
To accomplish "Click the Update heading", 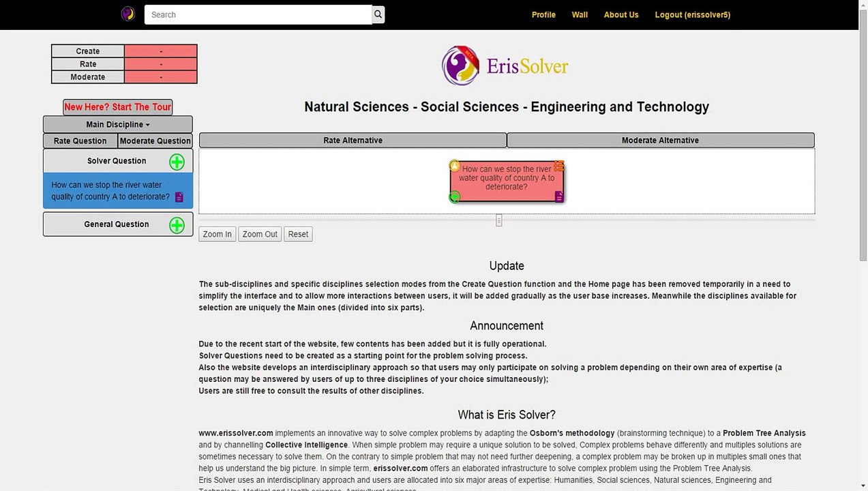I will click(507, 266).
